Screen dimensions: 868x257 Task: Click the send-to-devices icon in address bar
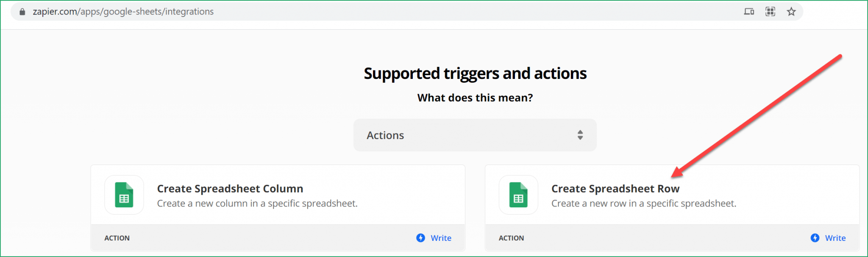click(x=749, y=11)
